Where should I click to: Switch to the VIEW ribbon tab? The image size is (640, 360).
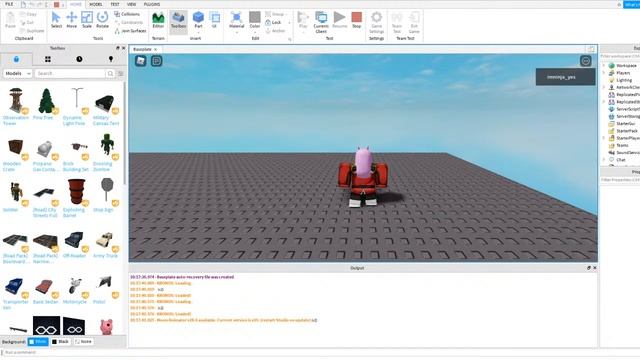(131, 4)
